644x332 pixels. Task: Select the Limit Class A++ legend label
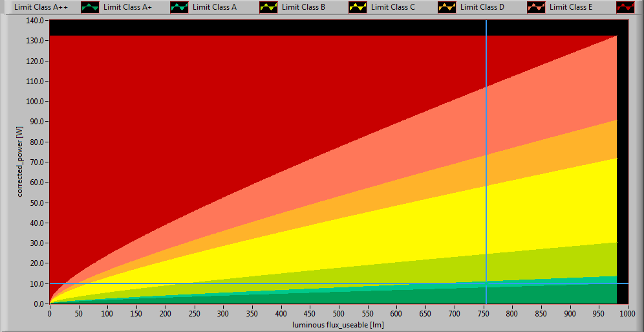41,8
